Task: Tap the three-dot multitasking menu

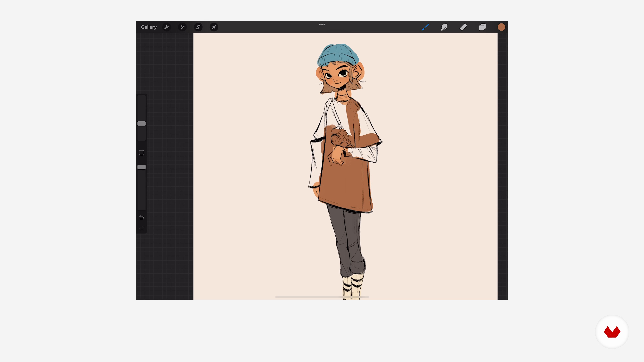Action: coord(322,24)
